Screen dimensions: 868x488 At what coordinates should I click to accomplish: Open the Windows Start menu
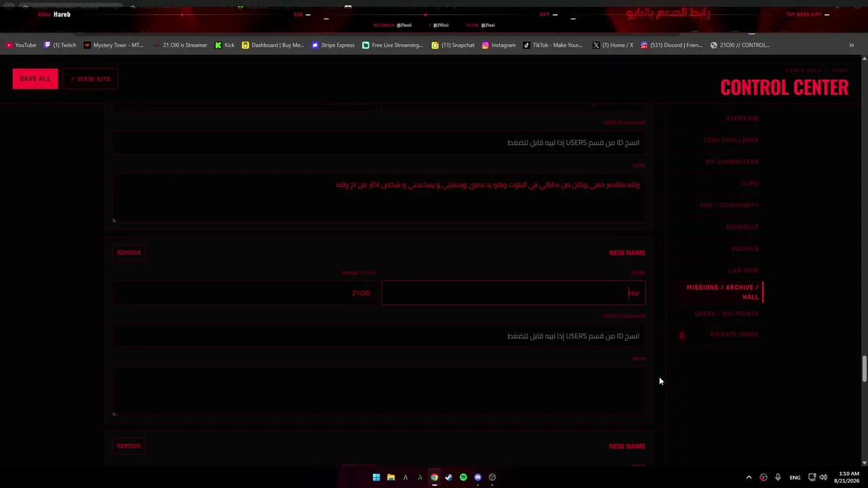pos(376,477)
